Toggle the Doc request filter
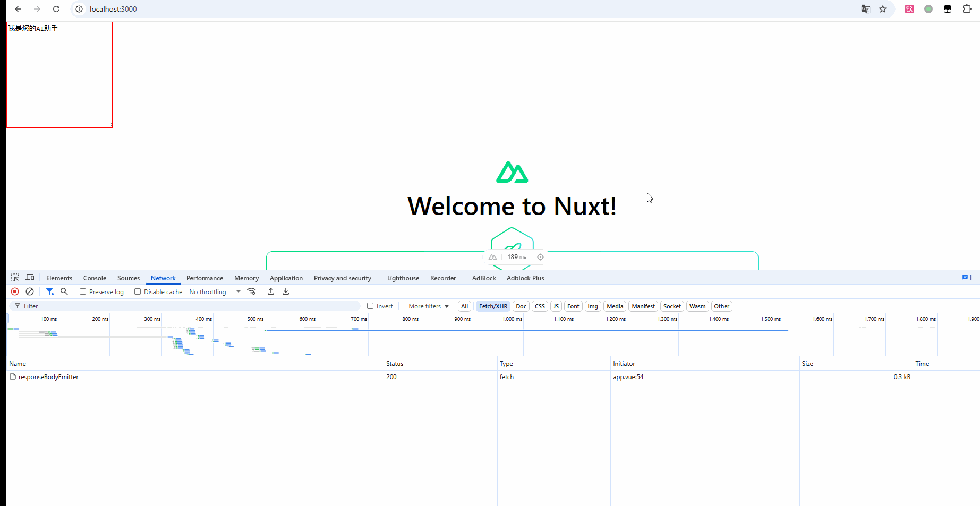This screenshot has height=506, width=980. coord(521,306)
